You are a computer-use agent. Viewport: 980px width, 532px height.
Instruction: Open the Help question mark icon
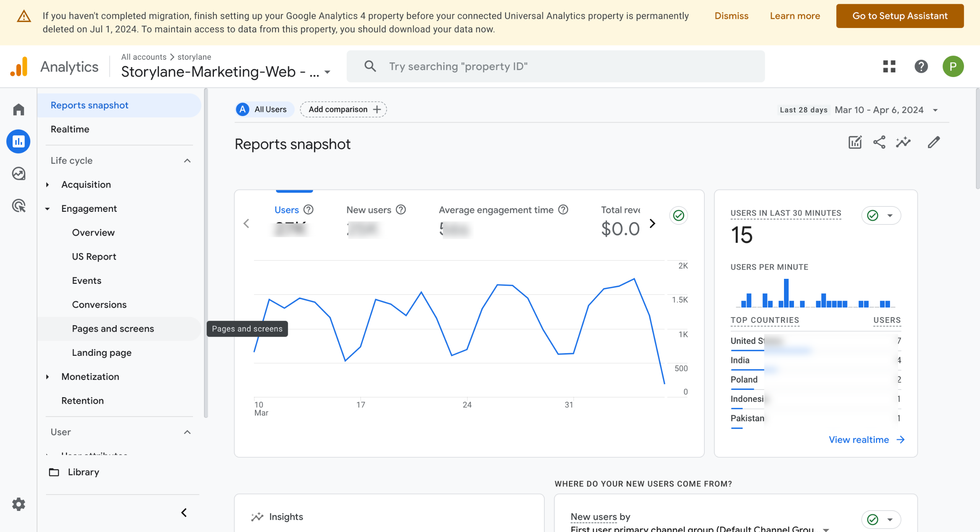coord(921,66)
